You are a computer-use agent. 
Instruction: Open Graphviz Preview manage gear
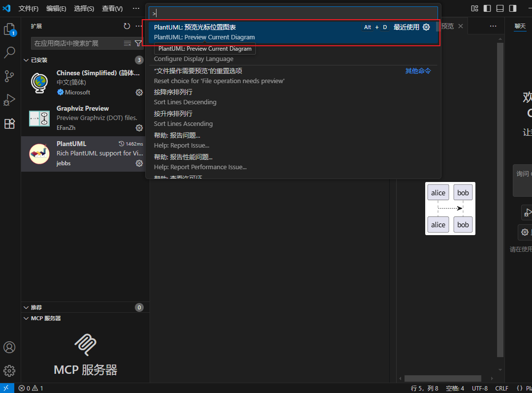[x=139, y=128]
